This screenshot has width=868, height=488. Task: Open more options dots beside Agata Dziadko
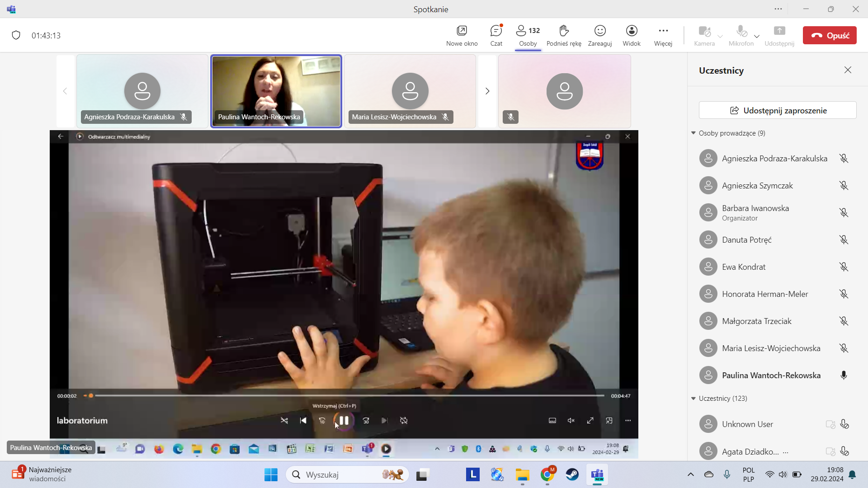pyautogui.click(x=785, y=452)
